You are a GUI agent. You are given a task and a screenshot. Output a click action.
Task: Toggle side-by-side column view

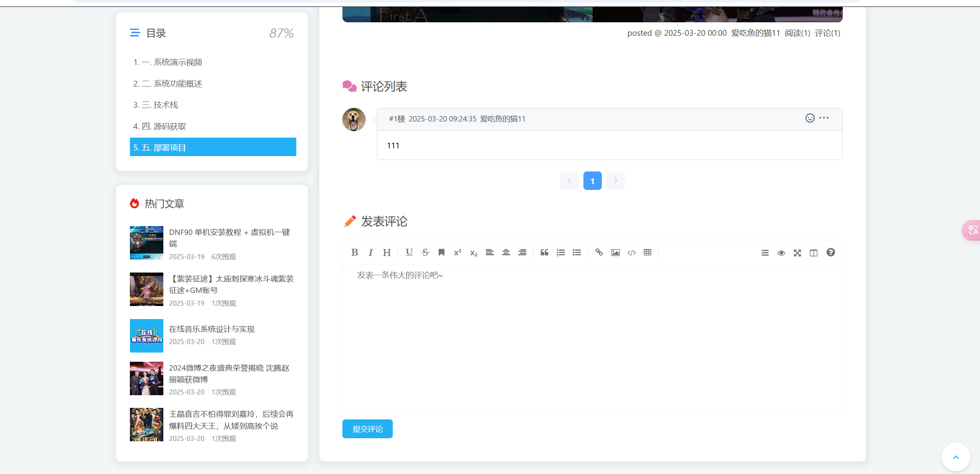click(x=814, y=253)
